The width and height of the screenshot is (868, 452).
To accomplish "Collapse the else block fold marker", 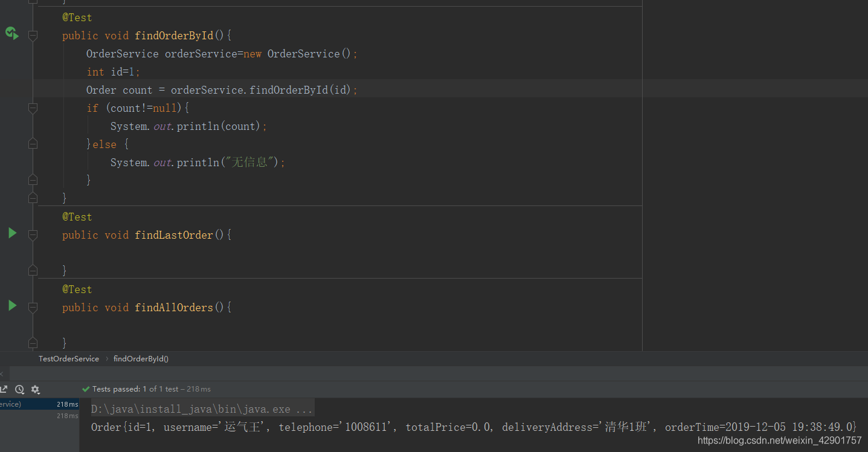I will [33, 144].
